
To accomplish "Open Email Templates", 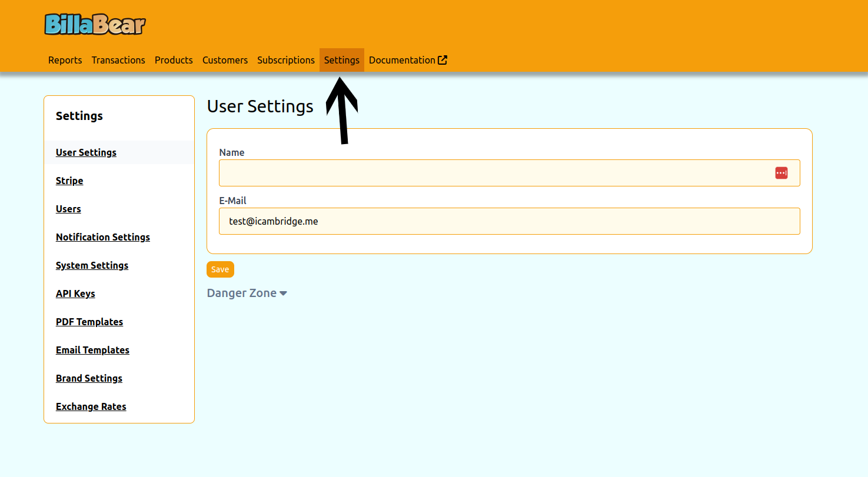I will 92,350.
